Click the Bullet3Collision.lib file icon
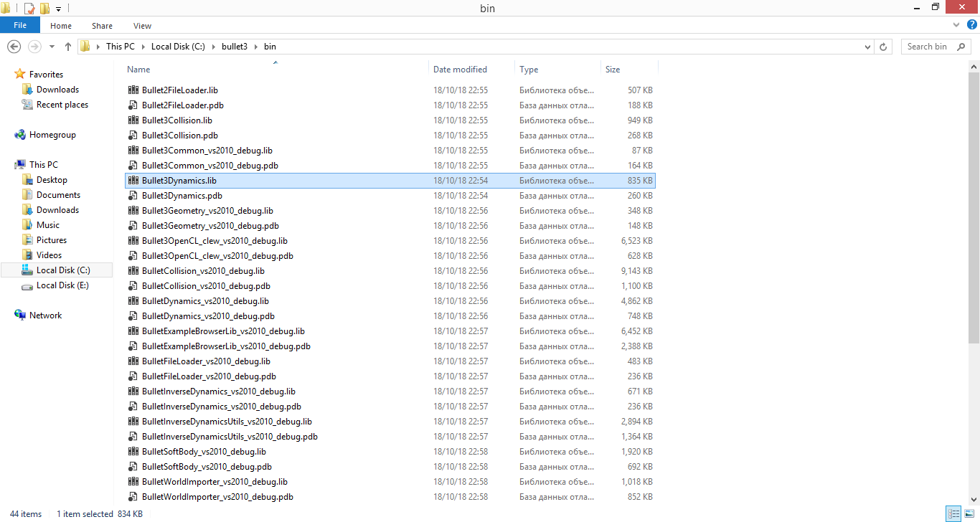 pyautogui.click(x=133, y=120)
